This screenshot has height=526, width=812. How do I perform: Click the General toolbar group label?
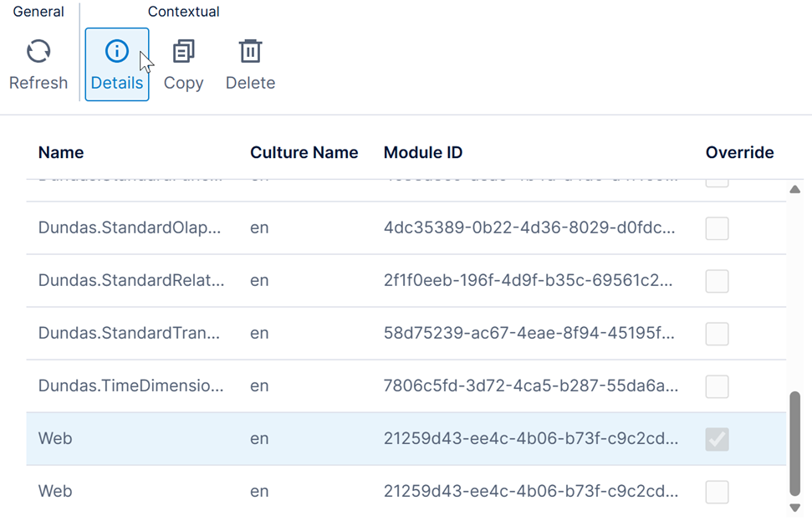pyautogui.click(x=38, y=11)
